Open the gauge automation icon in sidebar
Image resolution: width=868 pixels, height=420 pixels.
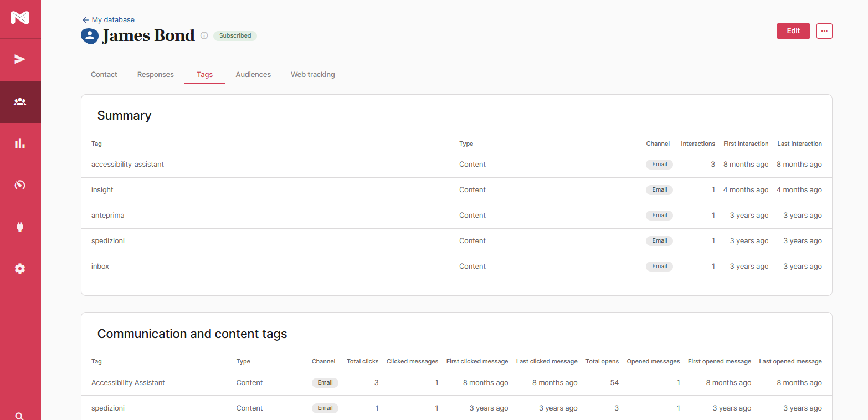point(20,185)
